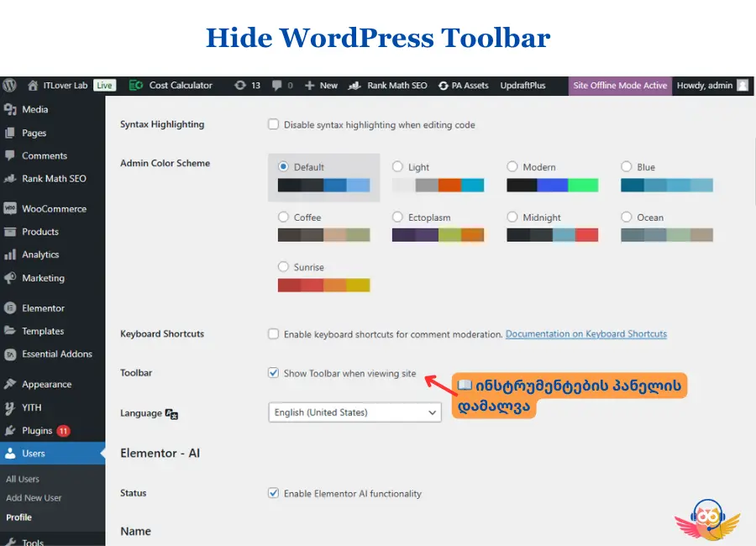Open PA Assets from the admin bar
The image size is (756, 546).
click(x=462, y=85)
